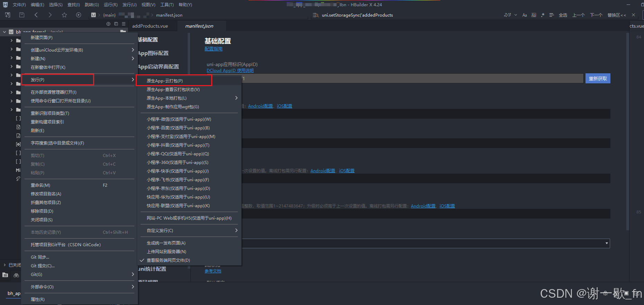Open the project panel hamburger menu
644x305 pixels.
pyautogui.click(x=124, y=24)
